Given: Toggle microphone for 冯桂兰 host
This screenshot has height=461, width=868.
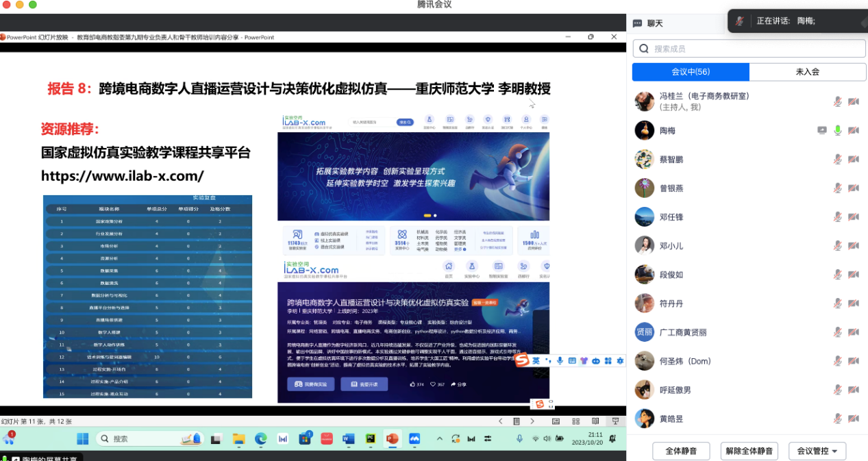Looking at the screenshot, I should point(837,101).
